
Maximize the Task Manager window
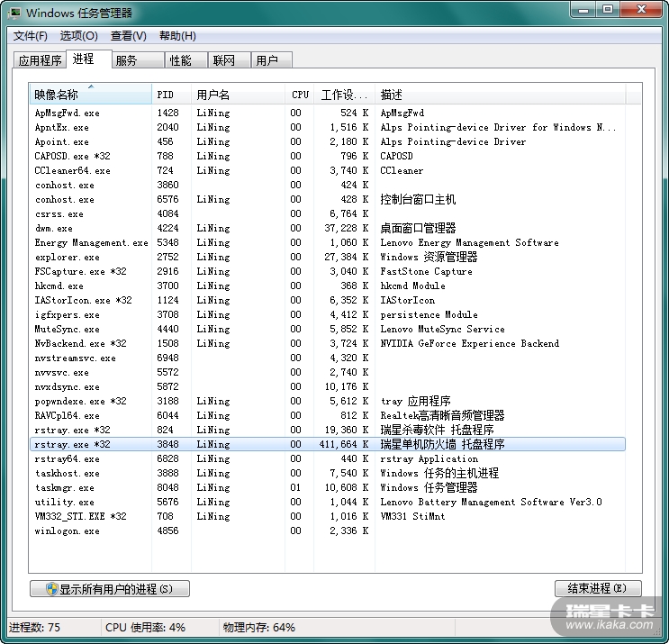608,9
